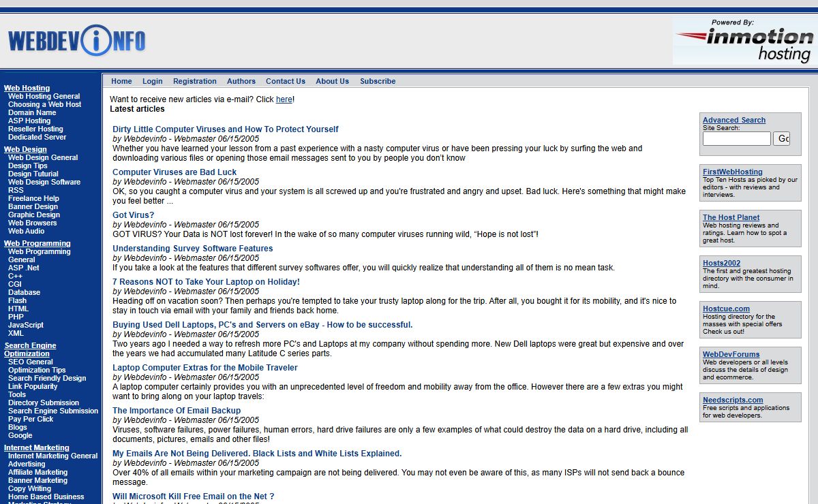This screenshot has width=818, height=504.
Task: Open the Web Programming category heading
Action: click(37, 244)
